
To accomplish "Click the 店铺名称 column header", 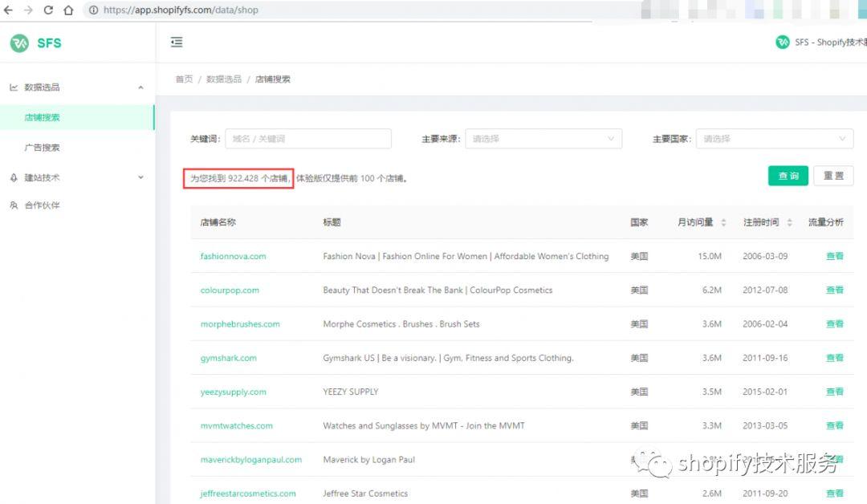I will [218, 222].
